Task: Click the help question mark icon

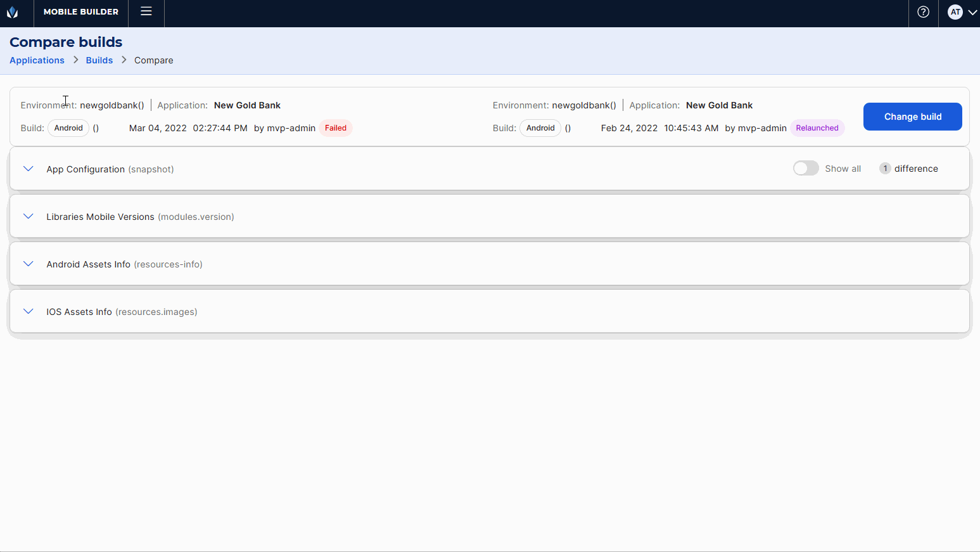Action: click(x=923, y=12)
